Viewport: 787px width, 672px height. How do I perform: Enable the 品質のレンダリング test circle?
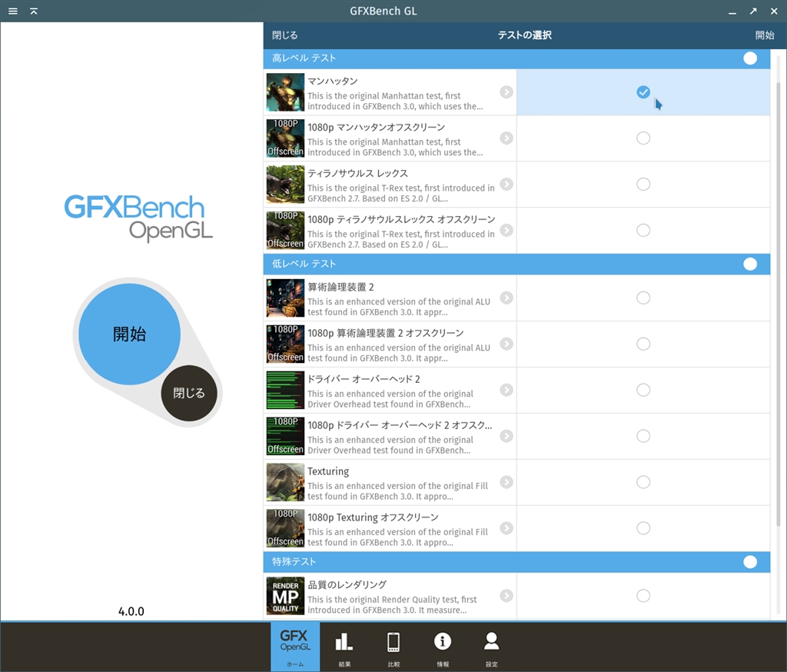pos(643,596)
